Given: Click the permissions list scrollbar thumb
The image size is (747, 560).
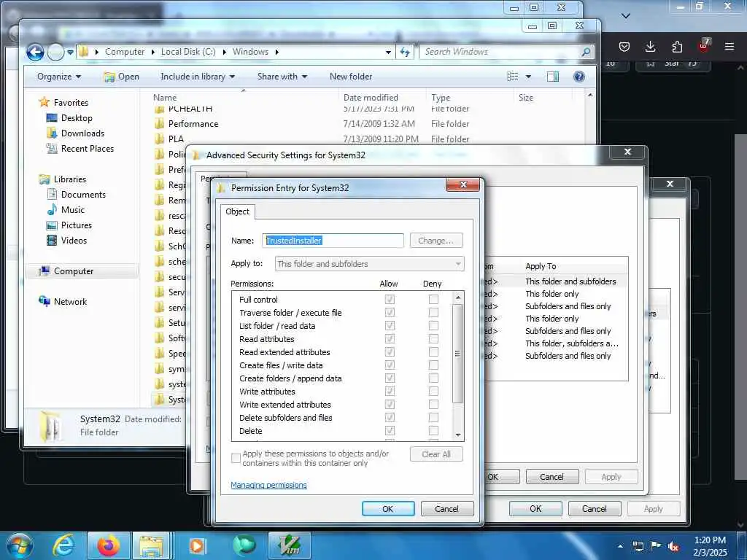Looking at the screenshot, I should 457,354.
